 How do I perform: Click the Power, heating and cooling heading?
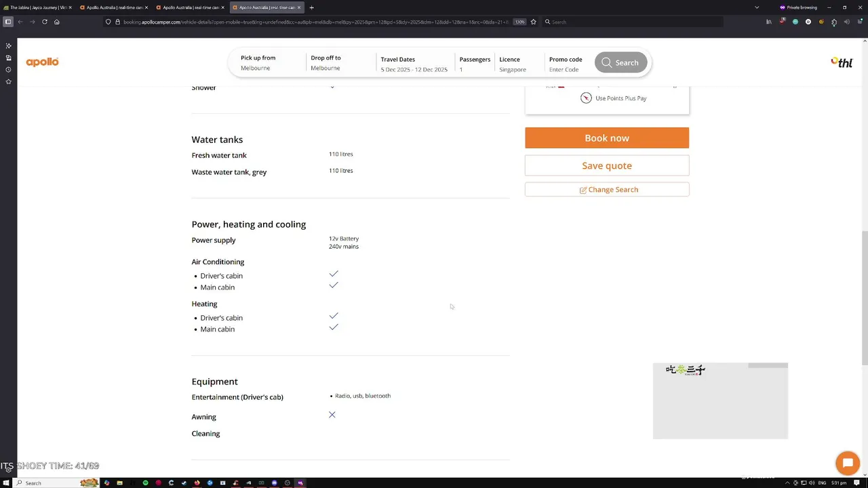(249, 224)
